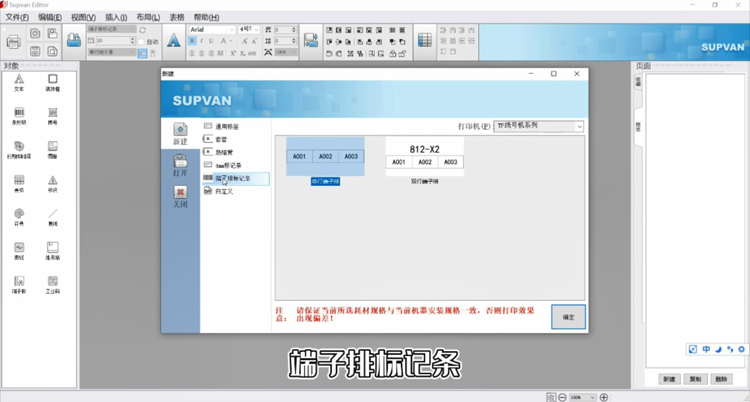Image resolution: width=750 pixels, height=402 pixels.
Task: Click the 确定 (OK) button in dialog
Action: [568, 316]
